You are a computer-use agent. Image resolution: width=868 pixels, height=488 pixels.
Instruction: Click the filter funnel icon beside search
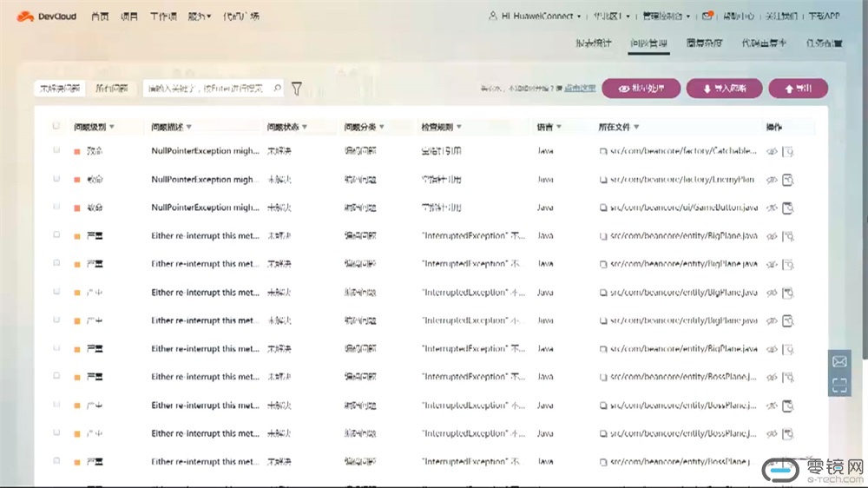coord(297,88)
